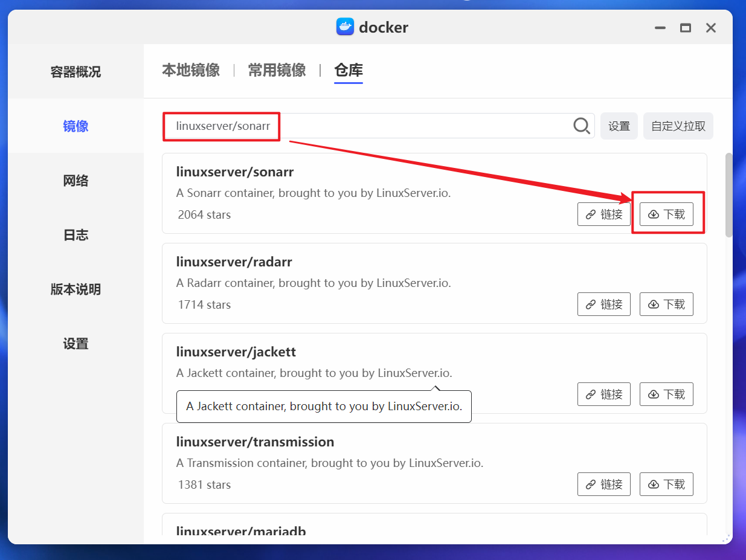Download the linuxserver/transmission image
Screen dimensions: 746x560
point(666,484)
